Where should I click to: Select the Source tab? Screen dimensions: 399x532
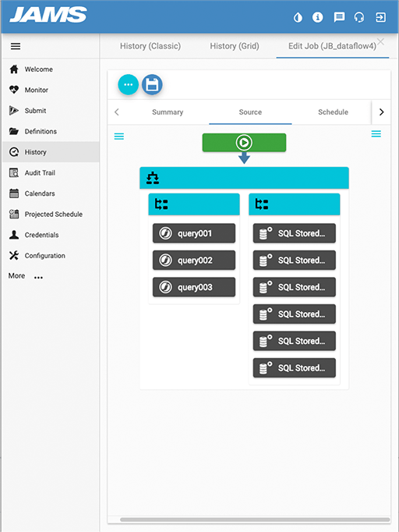[250, 112]
